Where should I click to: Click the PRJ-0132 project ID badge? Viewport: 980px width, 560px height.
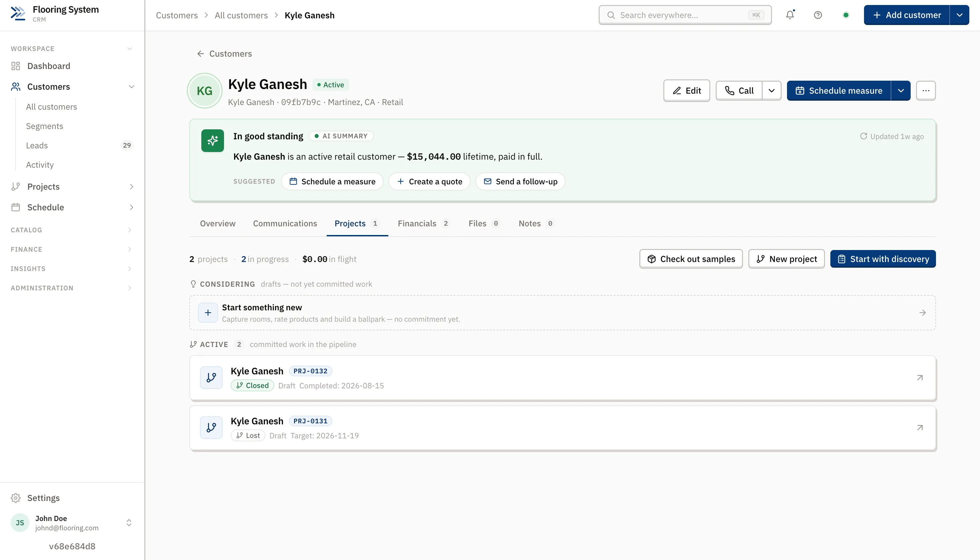(x=310, y=371)
